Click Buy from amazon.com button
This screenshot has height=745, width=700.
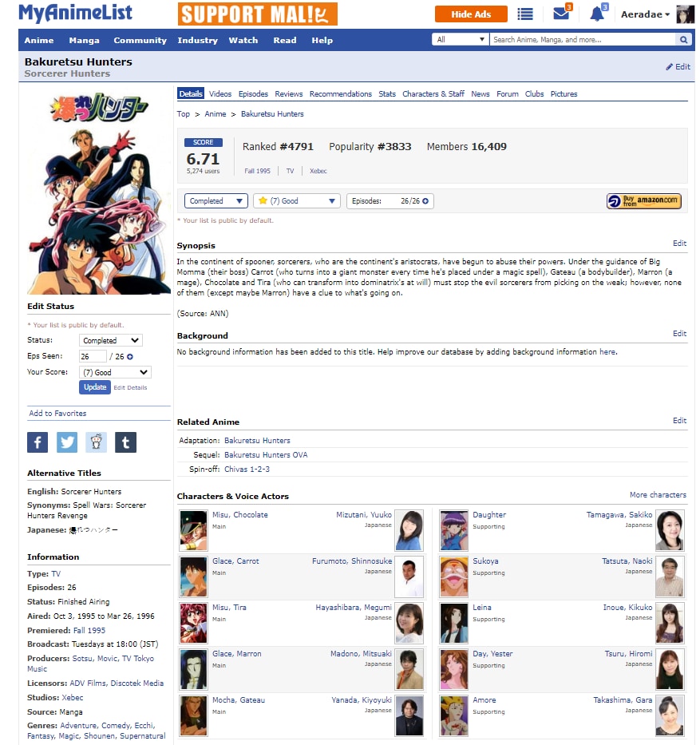[x=644, y=201]
